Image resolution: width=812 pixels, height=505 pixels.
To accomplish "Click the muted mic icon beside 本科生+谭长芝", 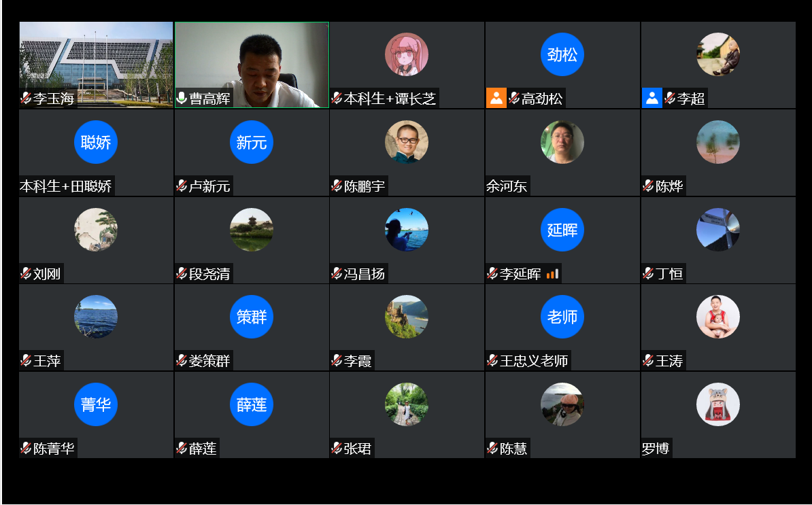I will coord(337,99).
